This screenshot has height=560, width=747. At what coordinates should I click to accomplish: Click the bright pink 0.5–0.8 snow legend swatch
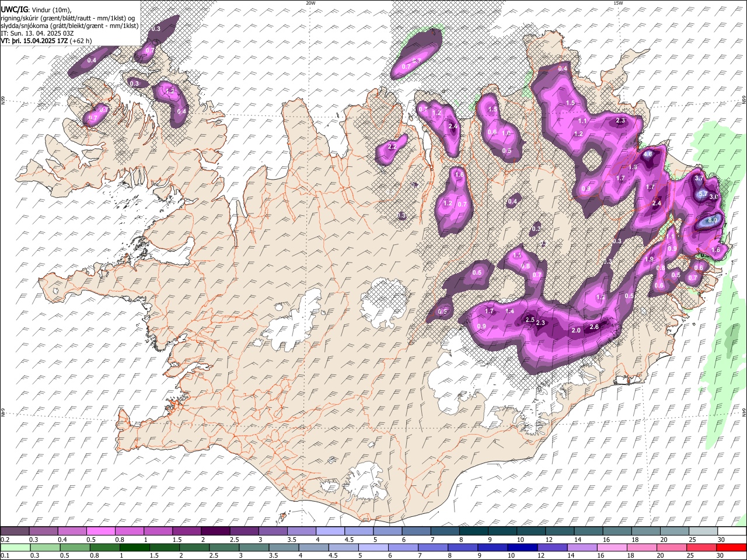101,531
